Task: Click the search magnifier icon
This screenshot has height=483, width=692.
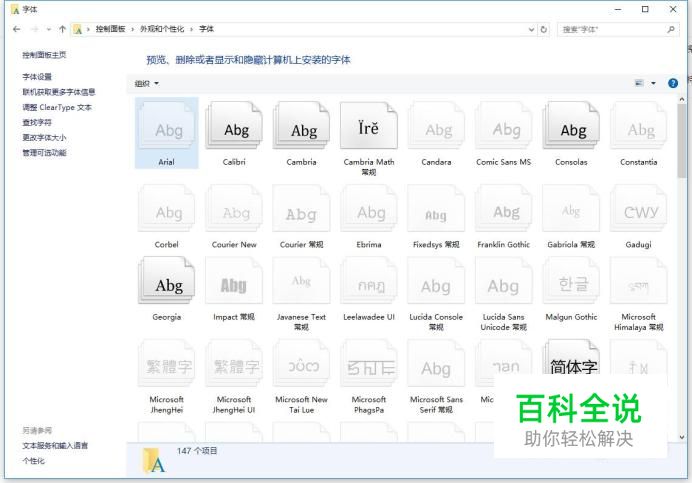Action: pos(671,30)
